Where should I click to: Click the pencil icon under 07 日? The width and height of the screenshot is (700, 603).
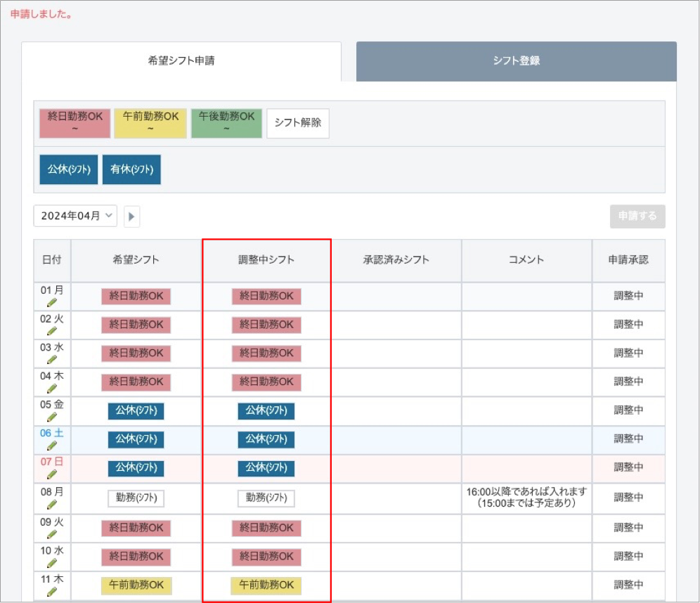[51, 474]
